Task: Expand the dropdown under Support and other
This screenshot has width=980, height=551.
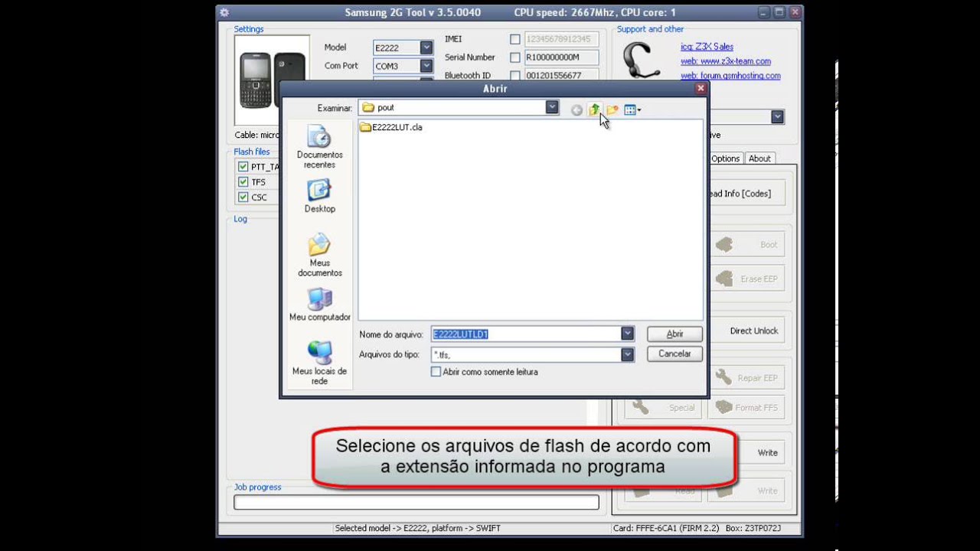Action: 777,116
